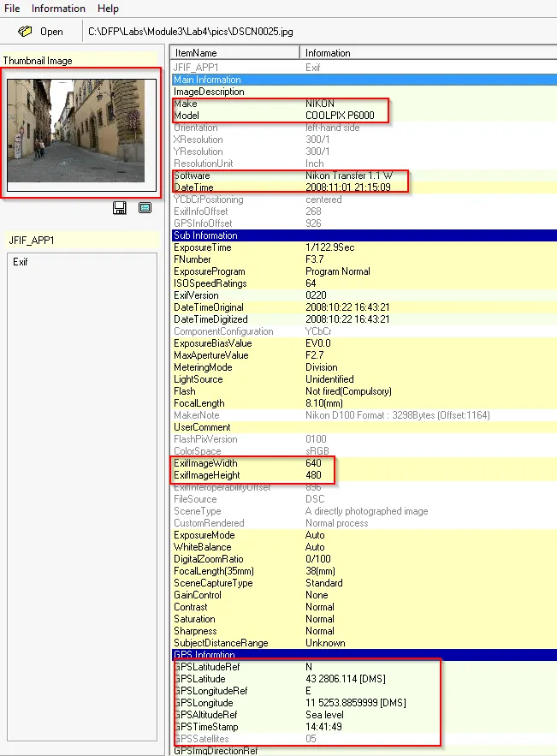Select the Exif item in left list
Screen dimensions: 557x756
[21, 262]
